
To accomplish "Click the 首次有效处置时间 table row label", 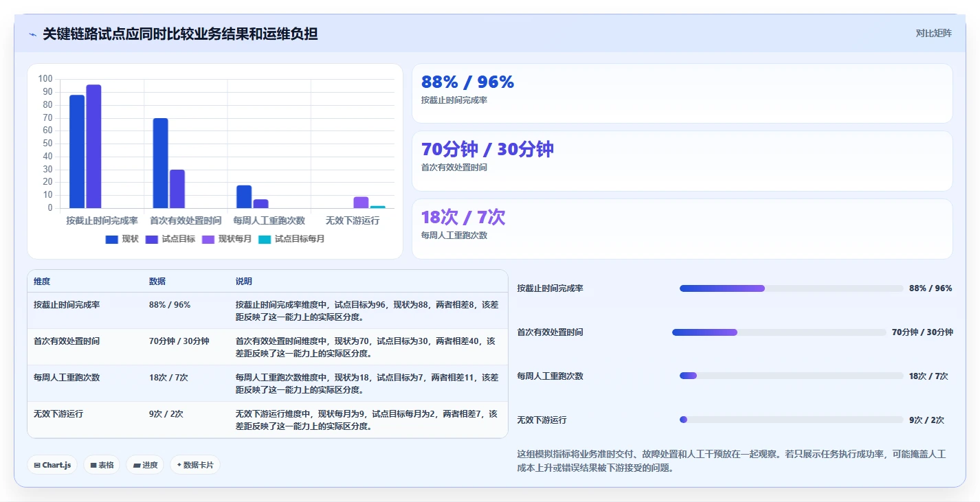I will [67, 341].
